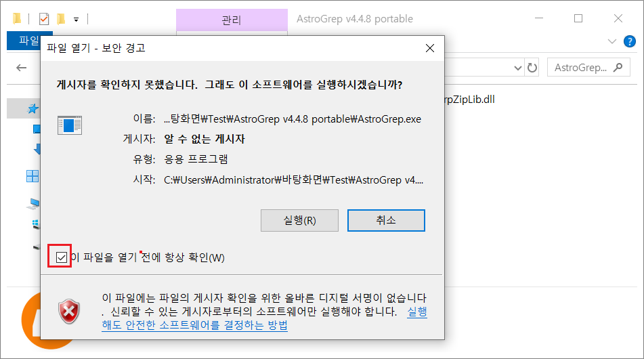
Task: Click the folder icon in title bar
Action: click(x=17, y=18)
